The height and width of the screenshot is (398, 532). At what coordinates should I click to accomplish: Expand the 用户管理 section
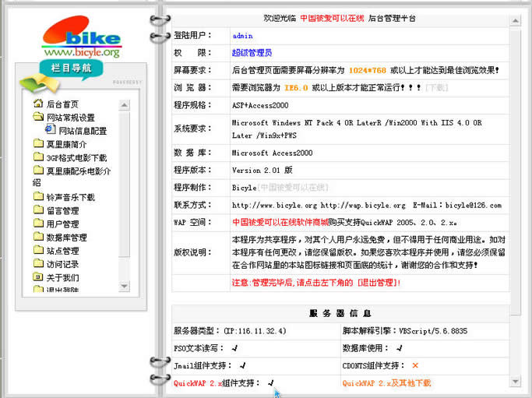[x=63, y=224]
